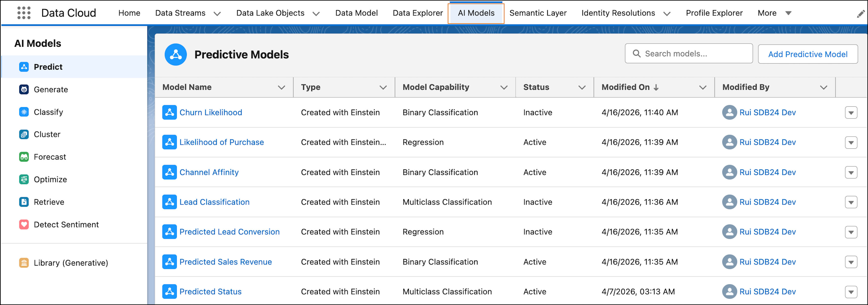Switch to the Data Explorer tab
Screen dimensions: 868x305
(x=418, y=13)
